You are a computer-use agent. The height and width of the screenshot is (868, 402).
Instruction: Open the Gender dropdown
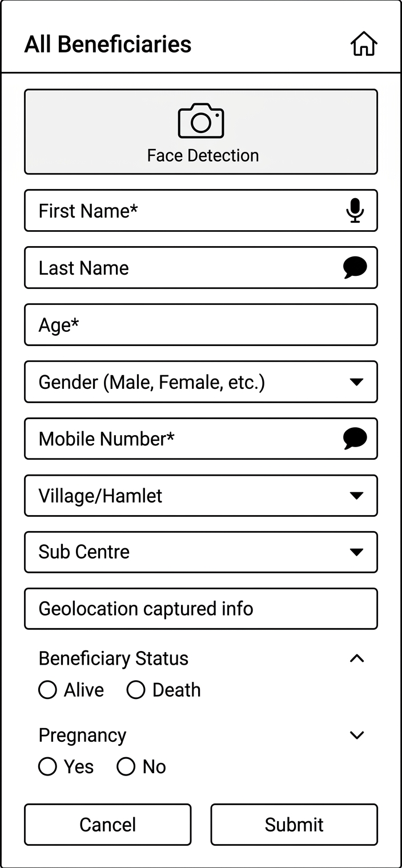click(356, 382)
